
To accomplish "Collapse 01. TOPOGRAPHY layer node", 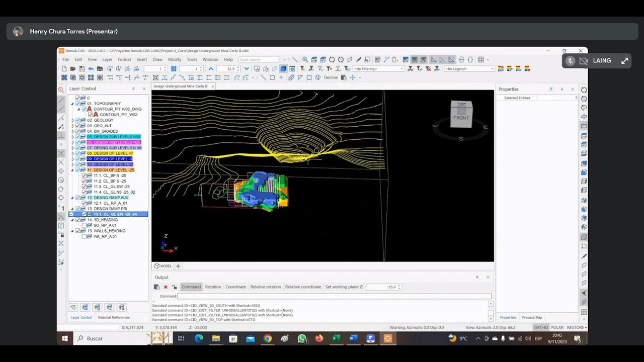I will (x=72, y=104).
